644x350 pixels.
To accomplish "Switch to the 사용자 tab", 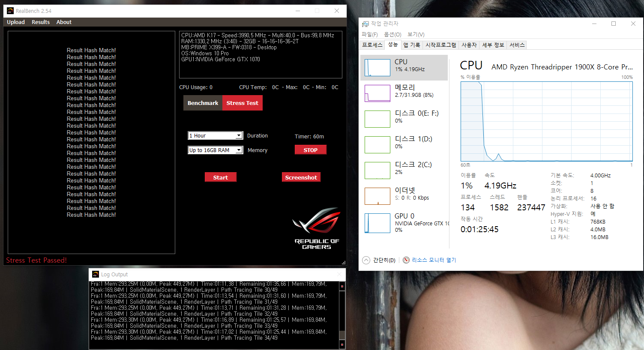I will 469,45.
